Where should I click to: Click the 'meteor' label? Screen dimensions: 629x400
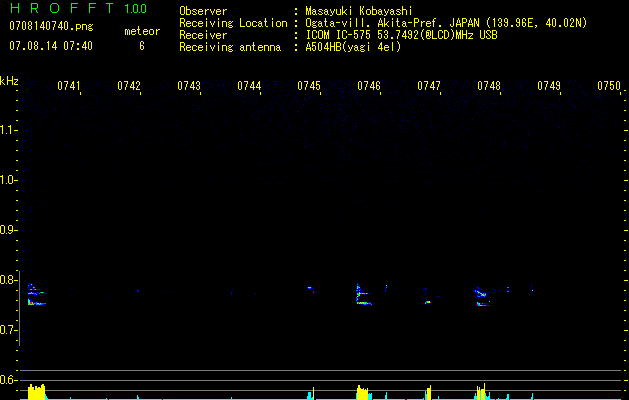[x=142, y=31]
